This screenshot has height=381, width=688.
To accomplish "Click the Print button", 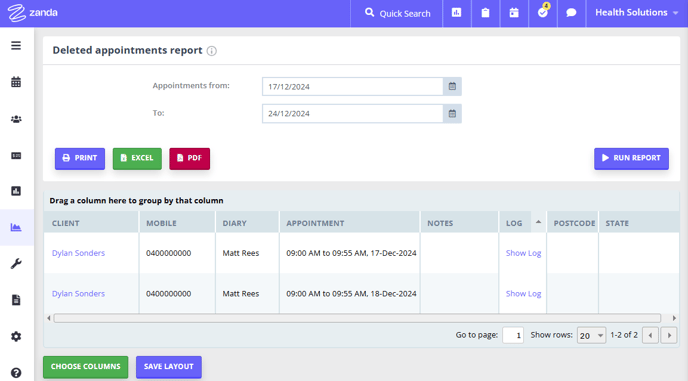I will [x=80, y=158].
